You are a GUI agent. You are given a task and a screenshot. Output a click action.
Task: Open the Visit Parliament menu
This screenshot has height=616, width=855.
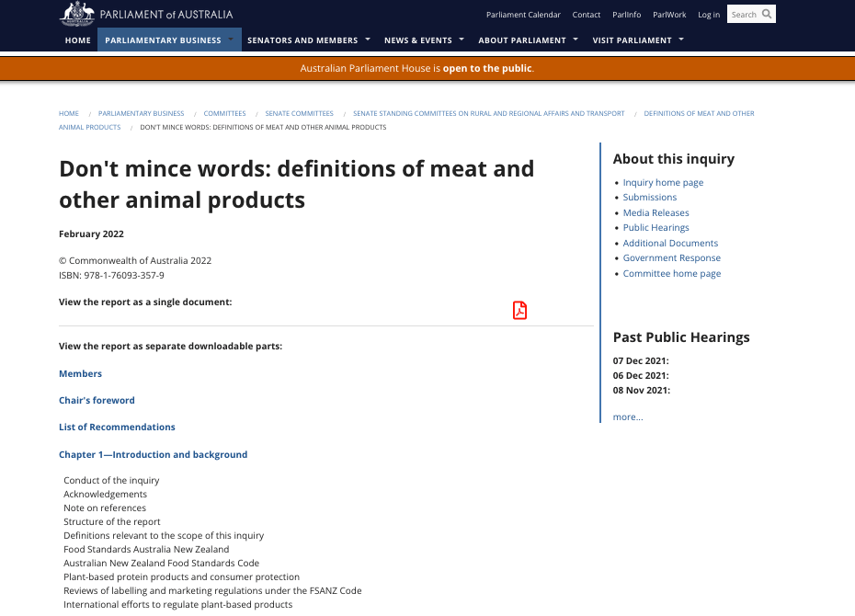tap(638, 40)
